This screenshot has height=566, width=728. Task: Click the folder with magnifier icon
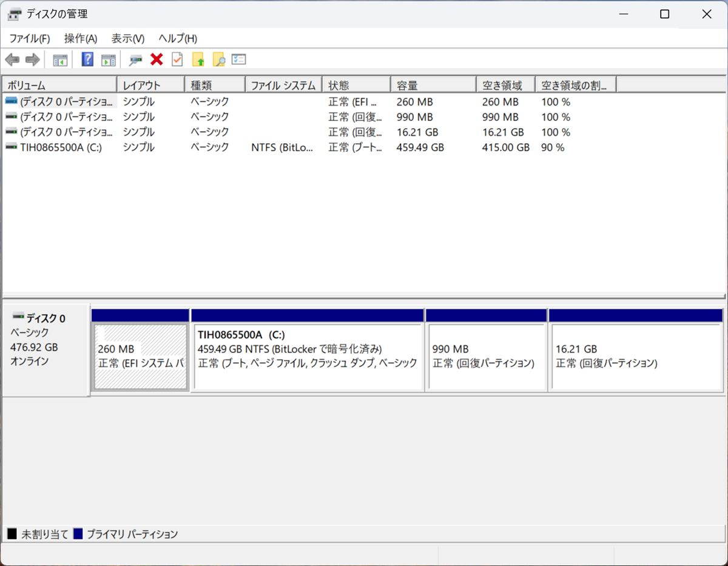(218, 59)
